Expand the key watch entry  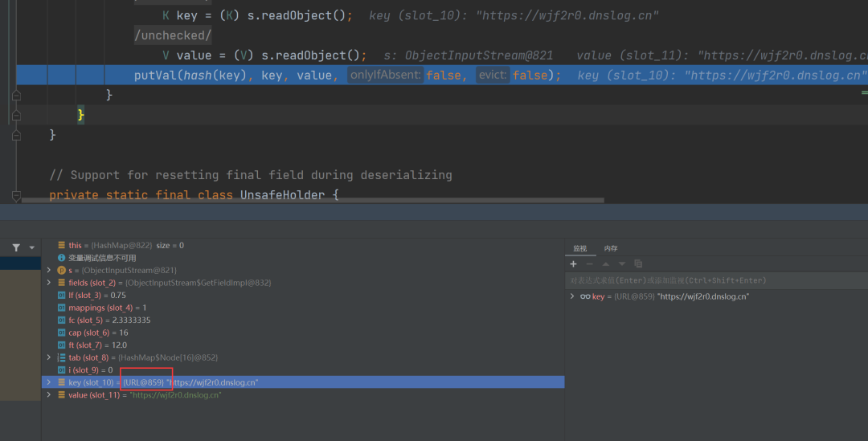(572, 296)
